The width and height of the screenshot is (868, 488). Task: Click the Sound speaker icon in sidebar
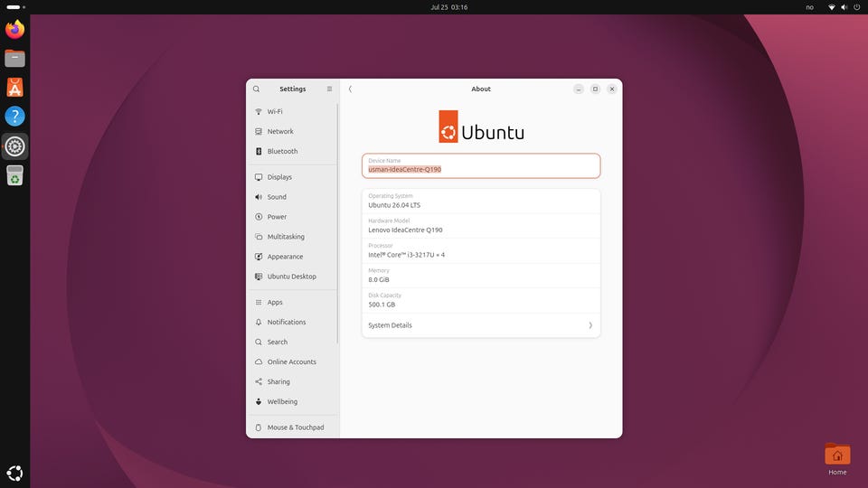(x=259, y=197)
